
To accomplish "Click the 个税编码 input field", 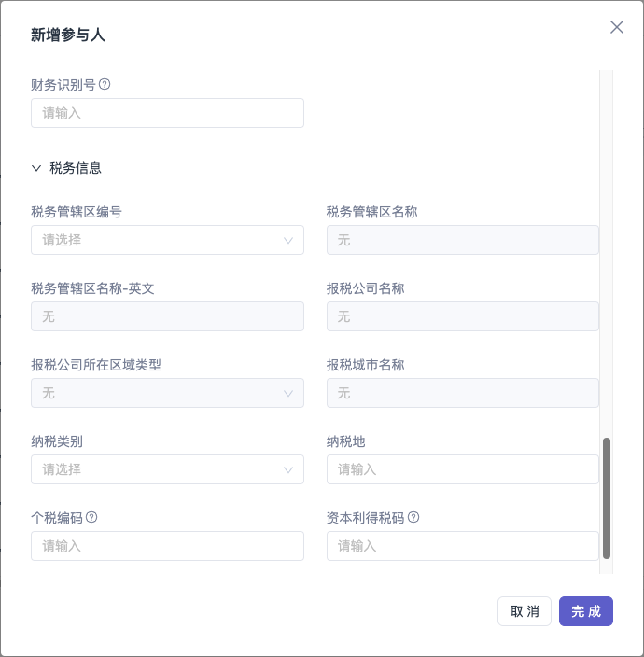I will [167, 546].
